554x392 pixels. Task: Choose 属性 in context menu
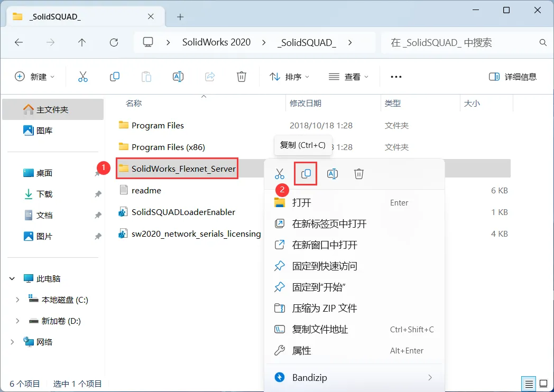(x=354, y=351)
